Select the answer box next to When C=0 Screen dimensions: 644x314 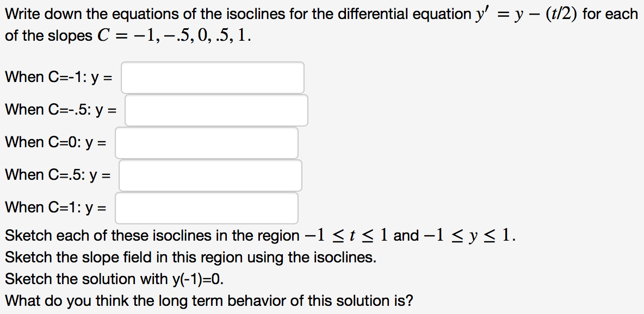[x=206, y=142]
